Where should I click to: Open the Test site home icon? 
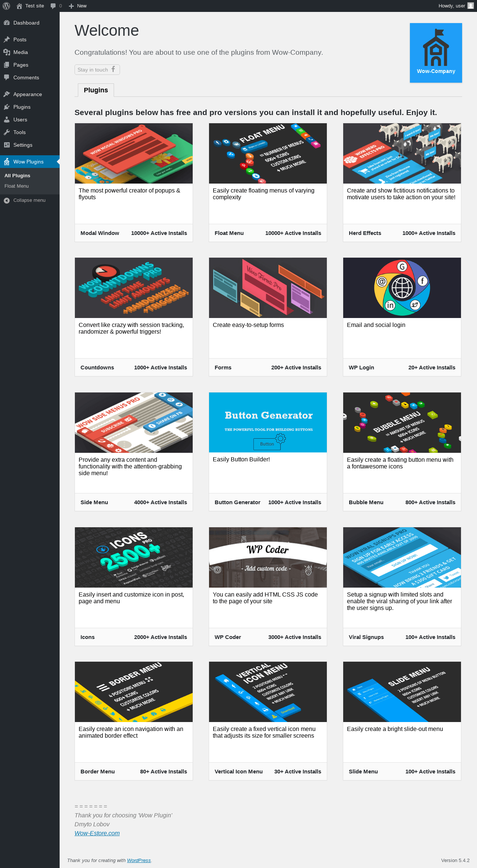coord(19,6)
